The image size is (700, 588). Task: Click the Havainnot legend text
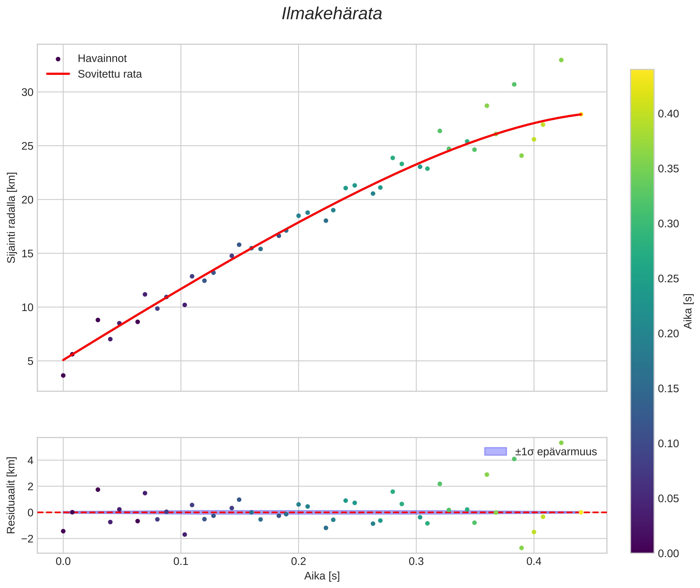102,59
